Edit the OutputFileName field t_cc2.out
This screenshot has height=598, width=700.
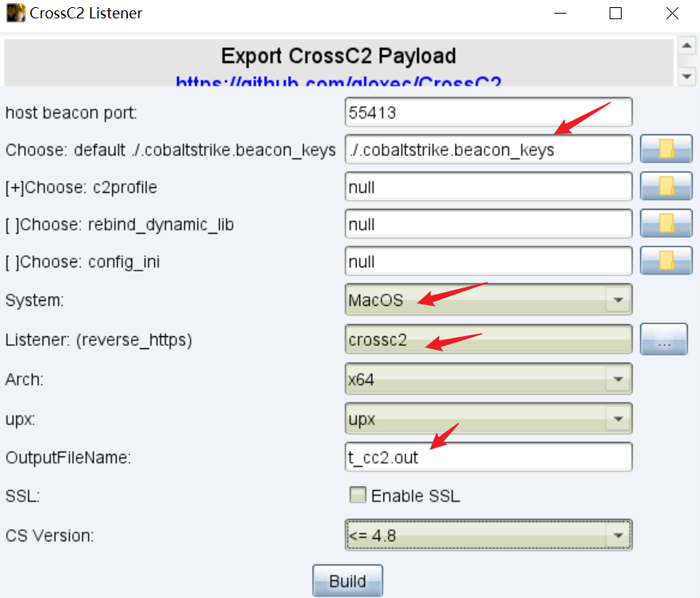point(488,457)
